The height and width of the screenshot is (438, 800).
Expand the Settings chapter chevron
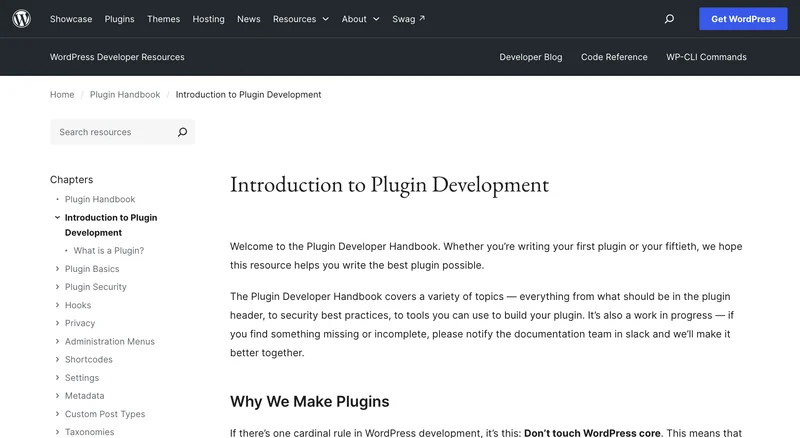[57, 378]
